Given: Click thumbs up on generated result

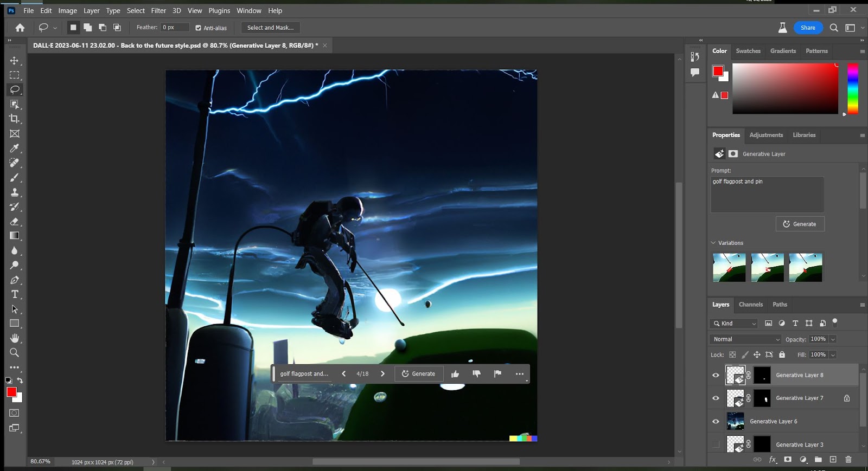Looking at the screenshot, I should coord(455,374).
